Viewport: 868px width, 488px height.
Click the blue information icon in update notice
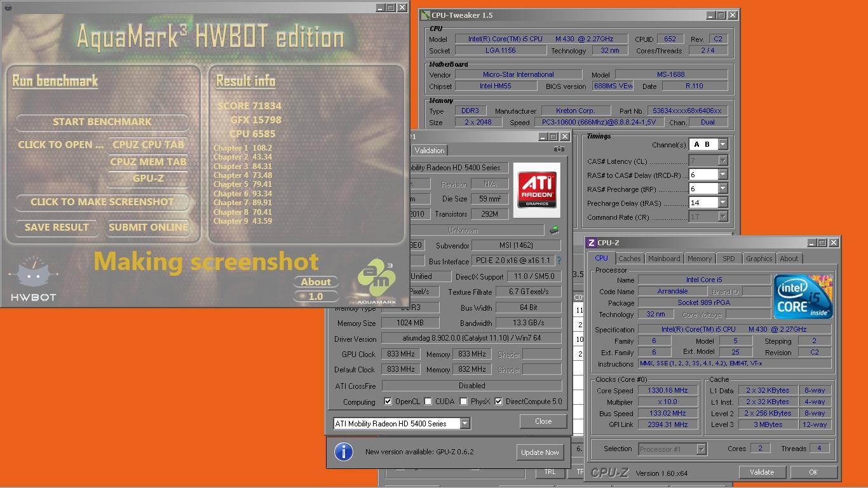(x=344, y=452)
